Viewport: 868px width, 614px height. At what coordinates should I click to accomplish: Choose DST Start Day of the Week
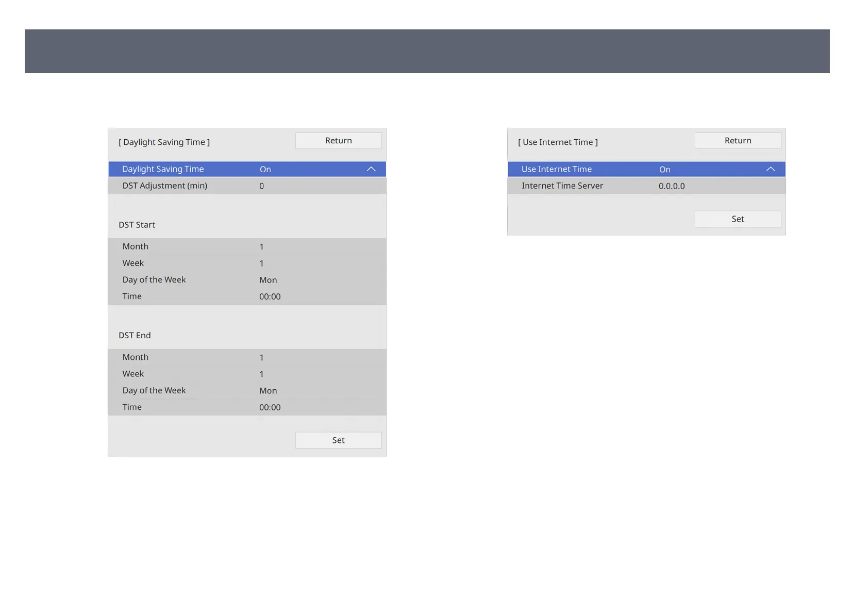pos(247,279)
